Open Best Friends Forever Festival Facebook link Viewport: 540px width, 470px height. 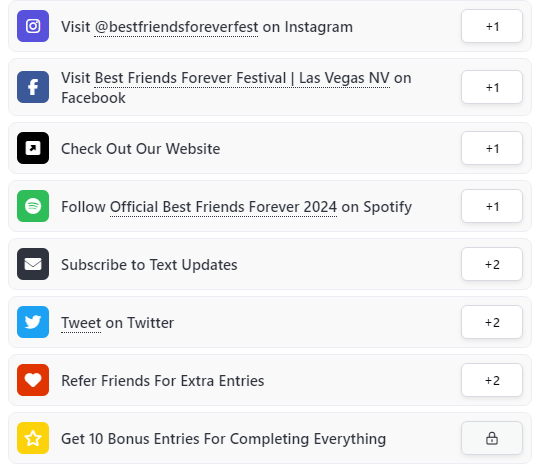point(242,78)
